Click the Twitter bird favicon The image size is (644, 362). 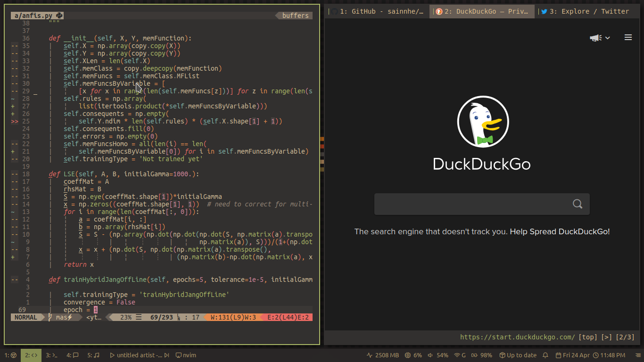[x=544, y=11]
